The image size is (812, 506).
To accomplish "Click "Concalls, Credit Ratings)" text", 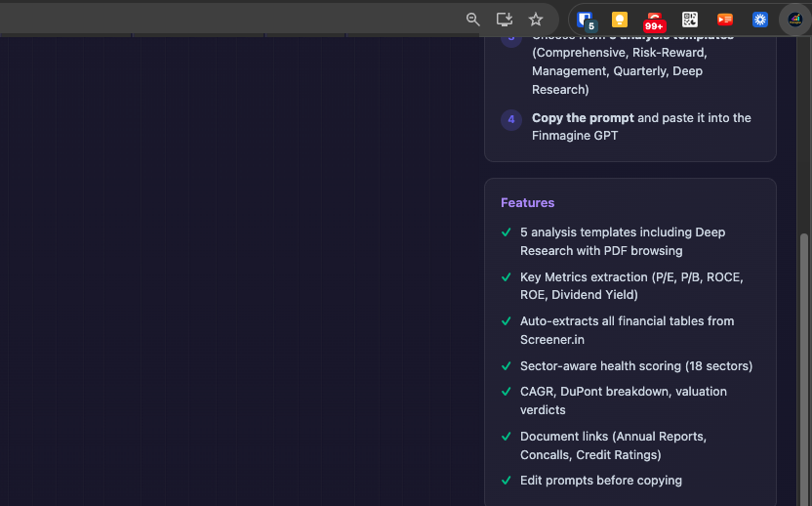I will point(590,454).
